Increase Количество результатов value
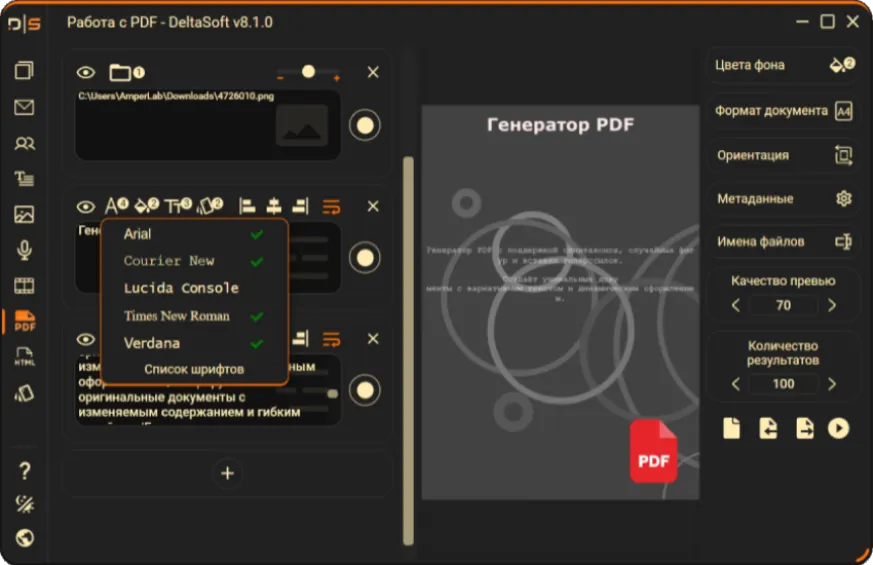Screen dimensions: 873x565 coord(832,384)
